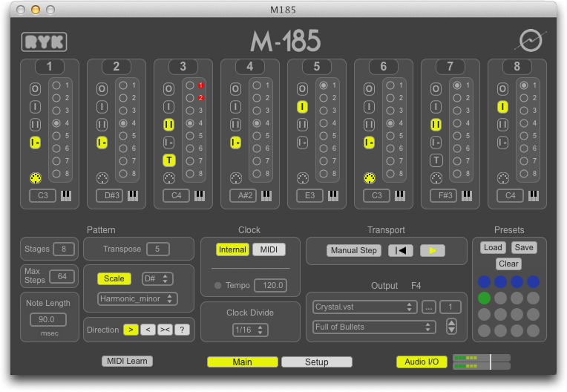Open the keyboard icon for stage 4
Screen dimensions: 567x392
[x=266, y=196]
